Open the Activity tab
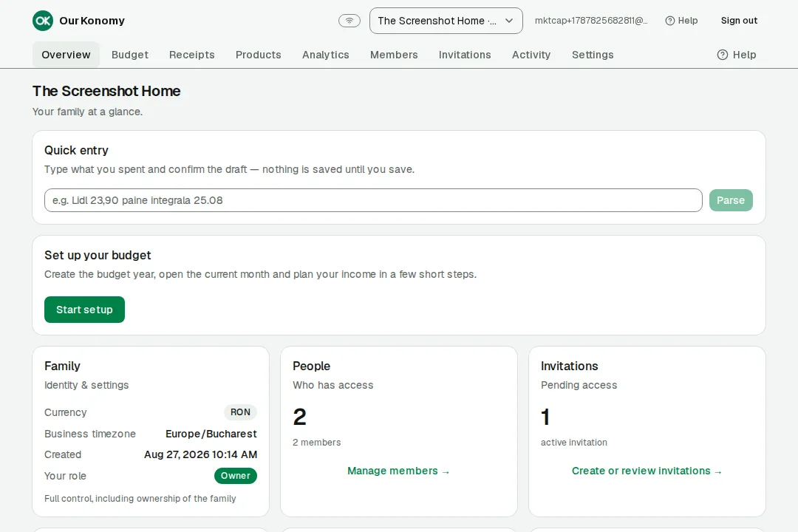The height and width of the screenshot is (532, 798). (x=531, y=55)
